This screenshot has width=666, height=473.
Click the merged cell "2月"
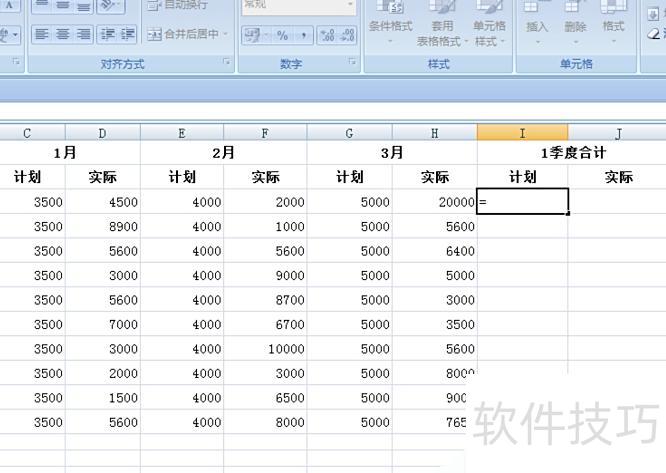point(223,153)
